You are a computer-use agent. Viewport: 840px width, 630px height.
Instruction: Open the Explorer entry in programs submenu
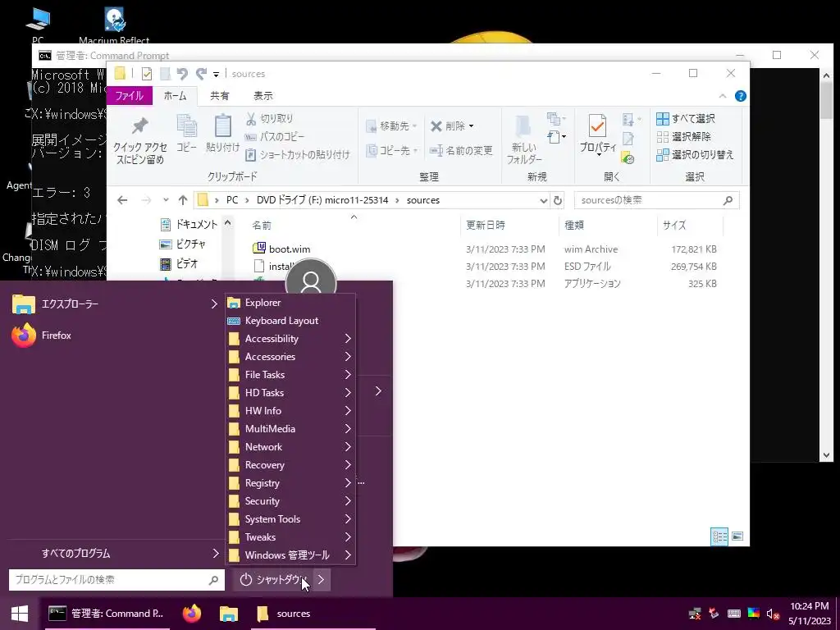click(290, 303)
